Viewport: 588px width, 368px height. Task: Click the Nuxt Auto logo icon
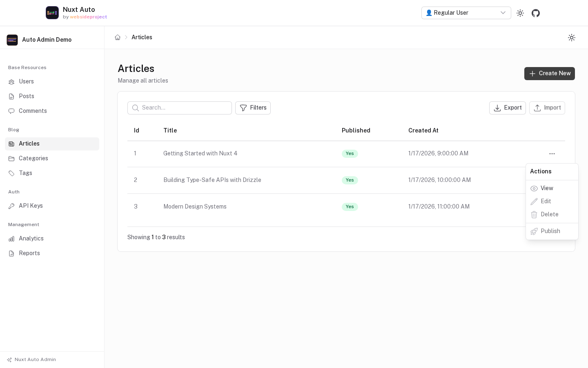[52, 13]
